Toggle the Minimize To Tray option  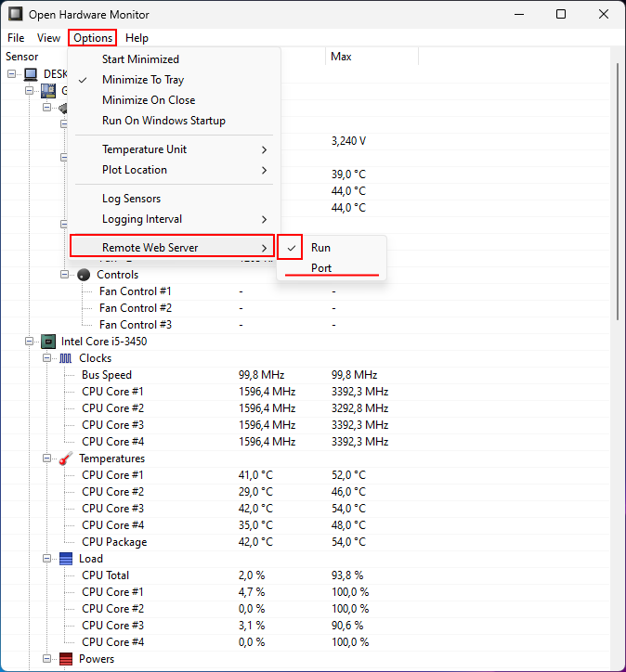174,80
